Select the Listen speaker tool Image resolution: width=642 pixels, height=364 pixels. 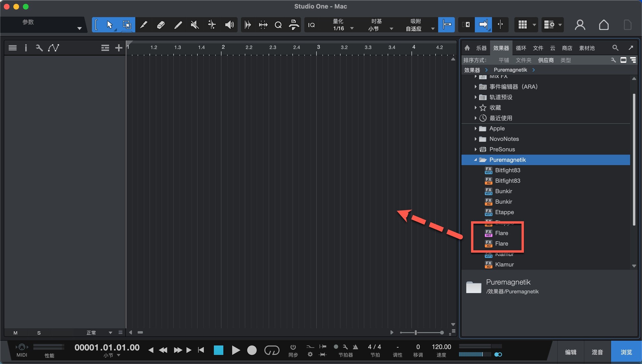click(x=229, y=25)
